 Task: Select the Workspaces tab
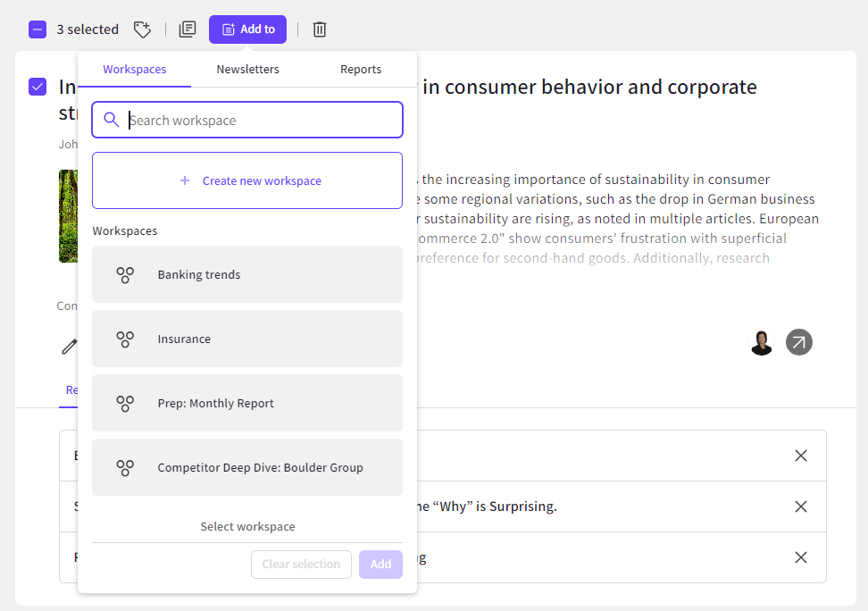(134, 70)
